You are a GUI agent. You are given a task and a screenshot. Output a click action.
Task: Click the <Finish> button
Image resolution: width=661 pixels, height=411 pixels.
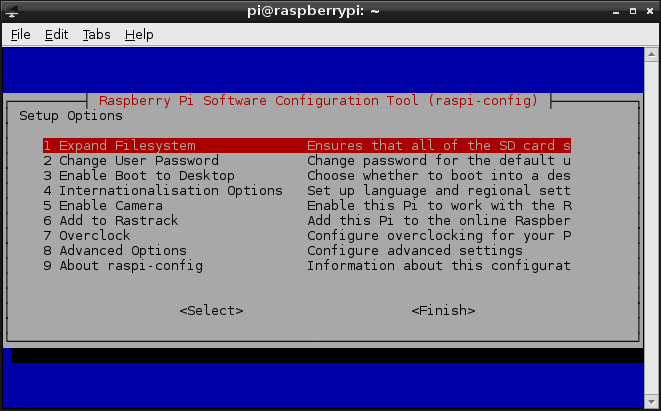(x=443, y=311)
